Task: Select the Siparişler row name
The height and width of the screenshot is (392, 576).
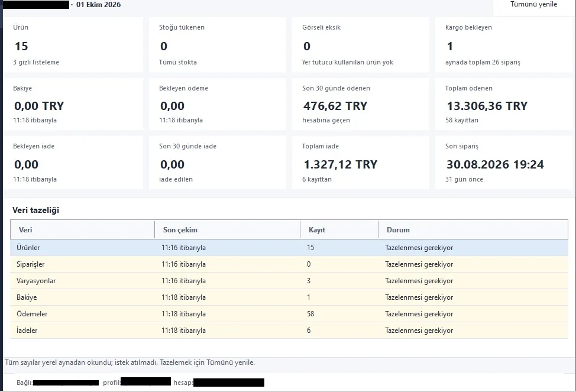Action: (31, 264)
